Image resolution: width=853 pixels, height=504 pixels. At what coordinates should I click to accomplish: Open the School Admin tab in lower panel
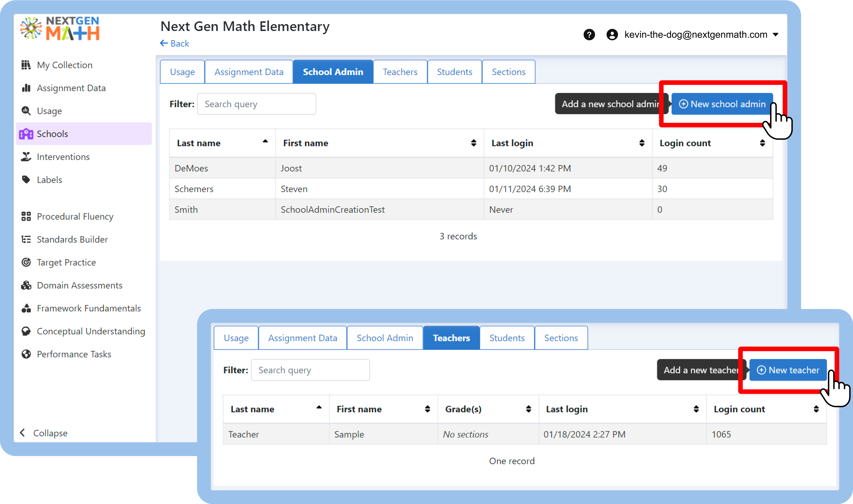click(x=385, y=338)
